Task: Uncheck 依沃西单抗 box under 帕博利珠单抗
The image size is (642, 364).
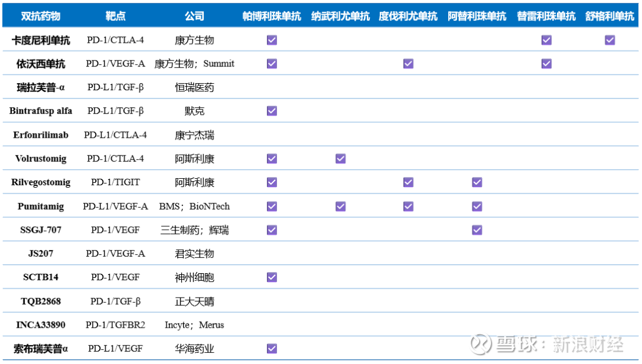Action: coord(272,64)
